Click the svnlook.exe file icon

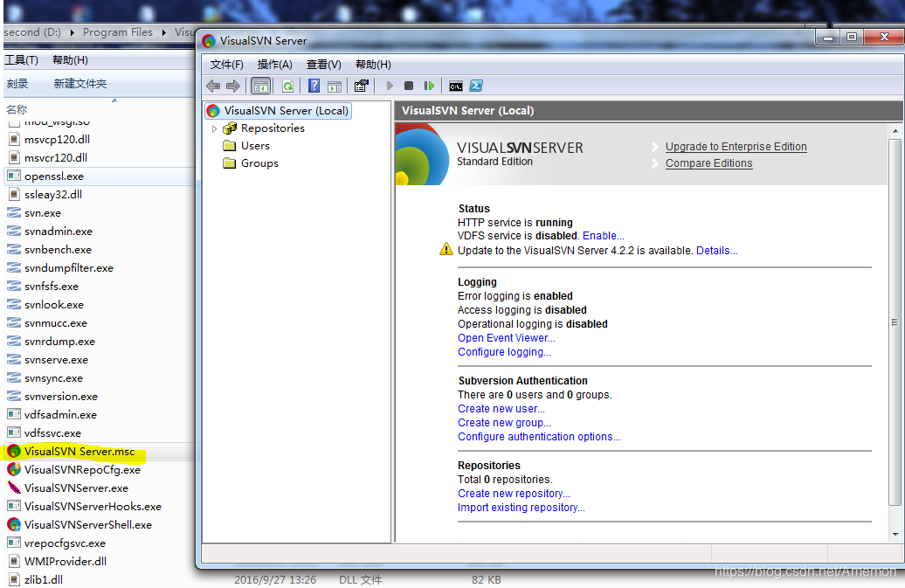coord(14,305)
